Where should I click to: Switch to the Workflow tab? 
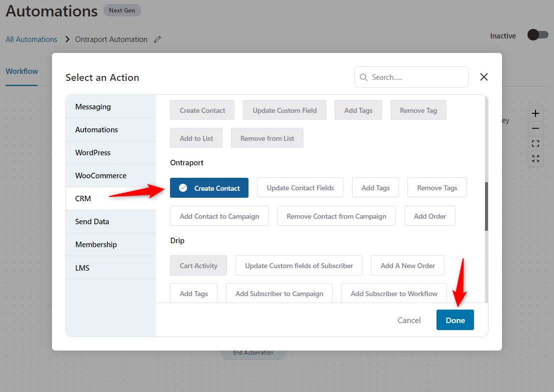click(x=21, y=71)
